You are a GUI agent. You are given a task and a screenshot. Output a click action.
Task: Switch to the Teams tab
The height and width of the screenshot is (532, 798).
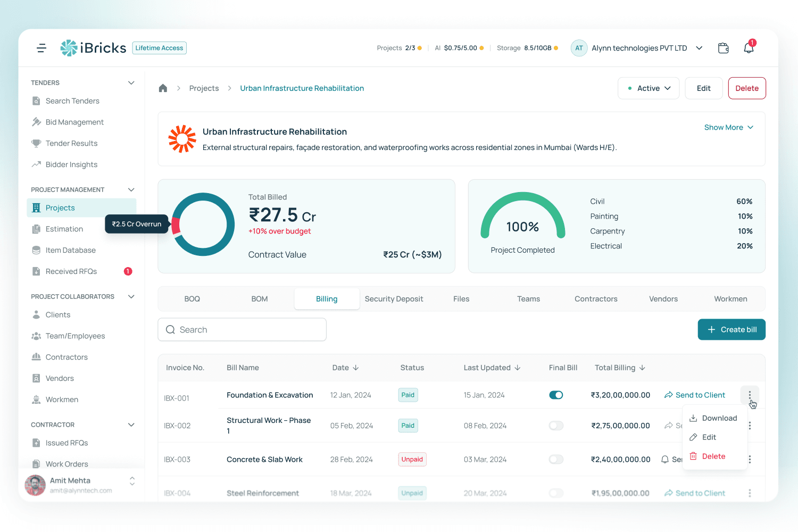click(529, 299)
